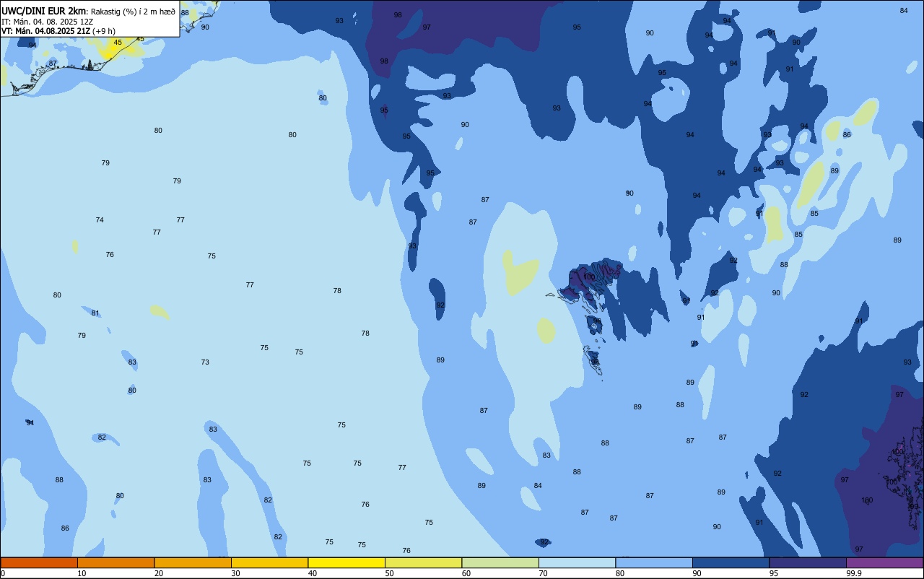
Task: Click the humidity value "74" on the map
Action: (100, 220)
